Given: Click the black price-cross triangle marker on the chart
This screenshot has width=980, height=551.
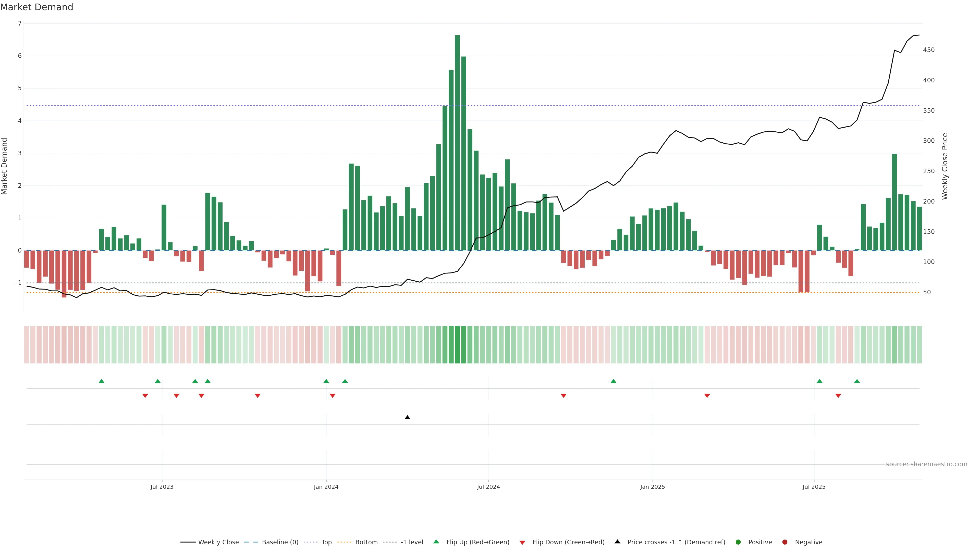Looking at the screenshot, I should click(407, 418).
